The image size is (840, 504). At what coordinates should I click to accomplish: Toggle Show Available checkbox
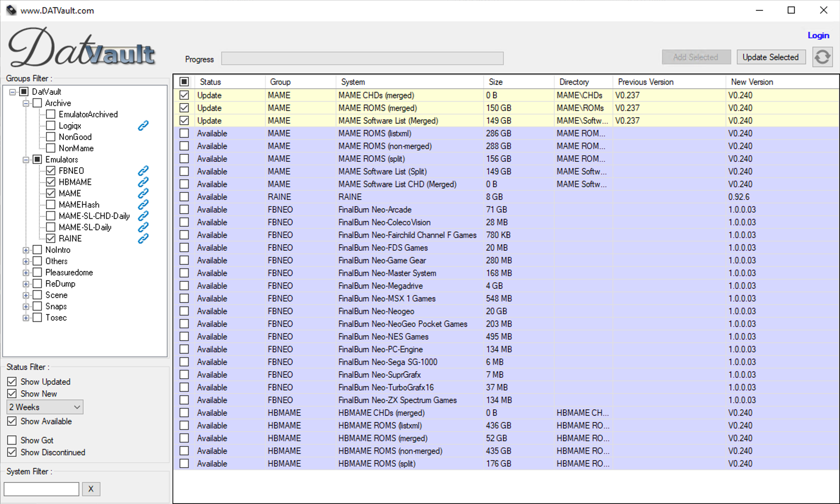(x=12, y=421)
